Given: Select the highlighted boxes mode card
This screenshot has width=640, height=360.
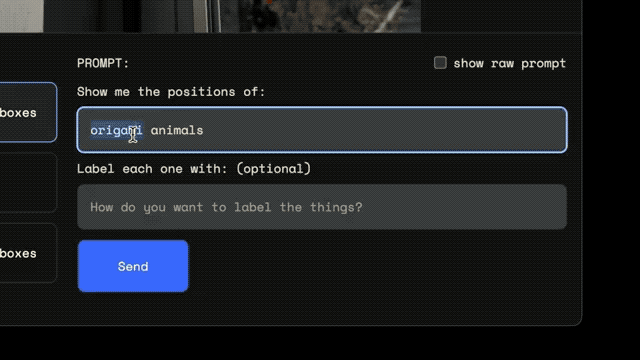Looking at the screenshot, I should pos(28,112).
